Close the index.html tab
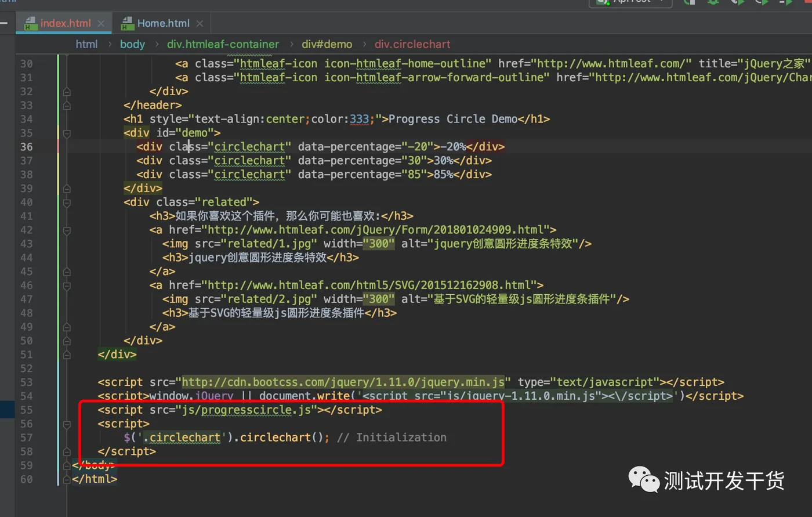812x517 pixels. pyautogui.click(x=101, y=23)
